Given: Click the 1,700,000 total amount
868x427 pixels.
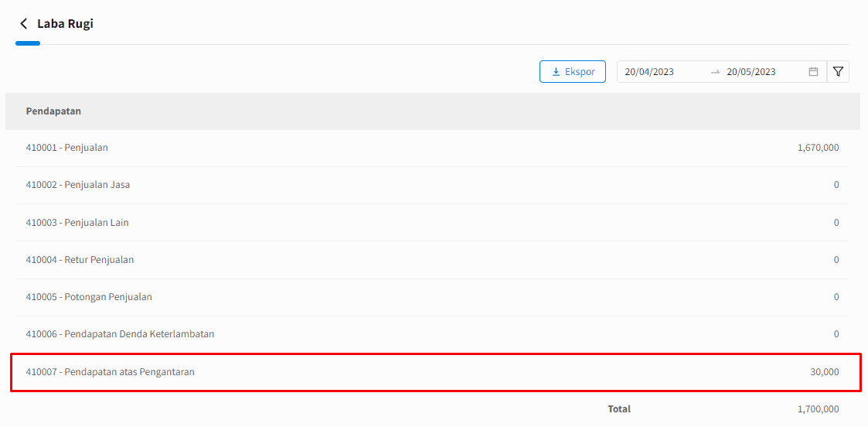Looking at the screenshot, I should [819, 409].
